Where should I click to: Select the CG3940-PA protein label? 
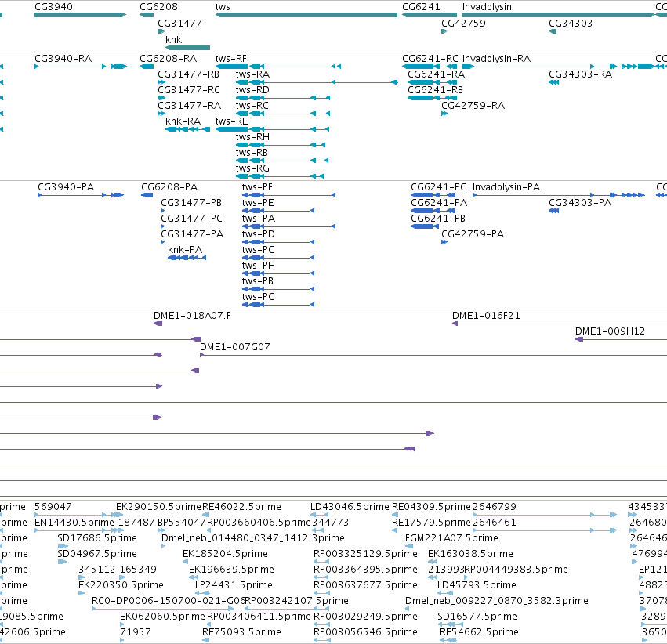pyautogui.click(x=66, y=187)
